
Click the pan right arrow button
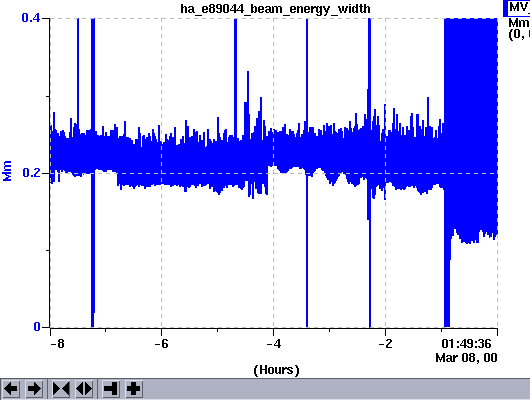(34, 389)
